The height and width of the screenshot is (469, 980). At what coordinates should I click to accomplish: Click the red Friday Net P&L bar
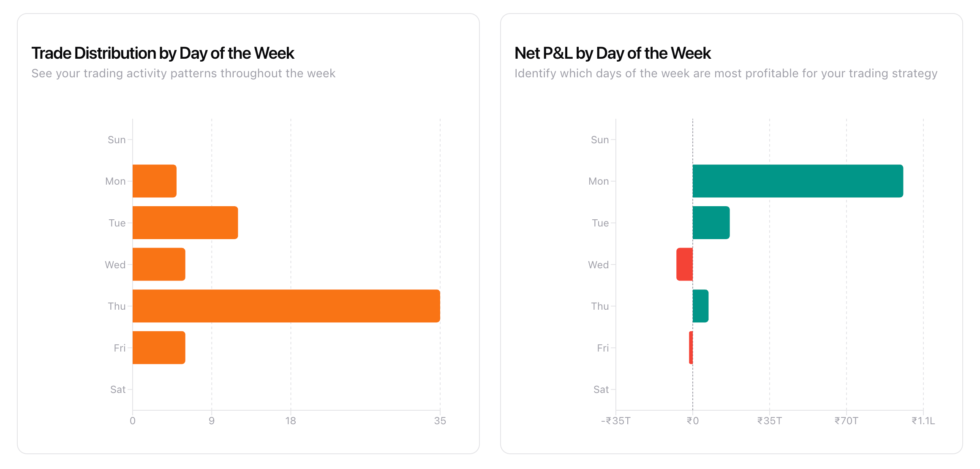point(691,347)
